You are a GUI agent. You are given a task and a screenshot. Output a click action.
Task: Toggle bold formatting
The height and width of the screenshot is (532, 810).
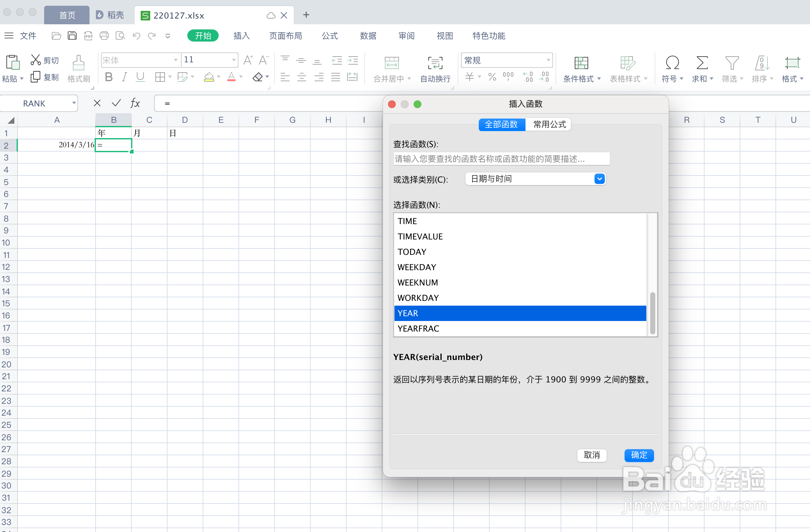click(x=109, y=77)
